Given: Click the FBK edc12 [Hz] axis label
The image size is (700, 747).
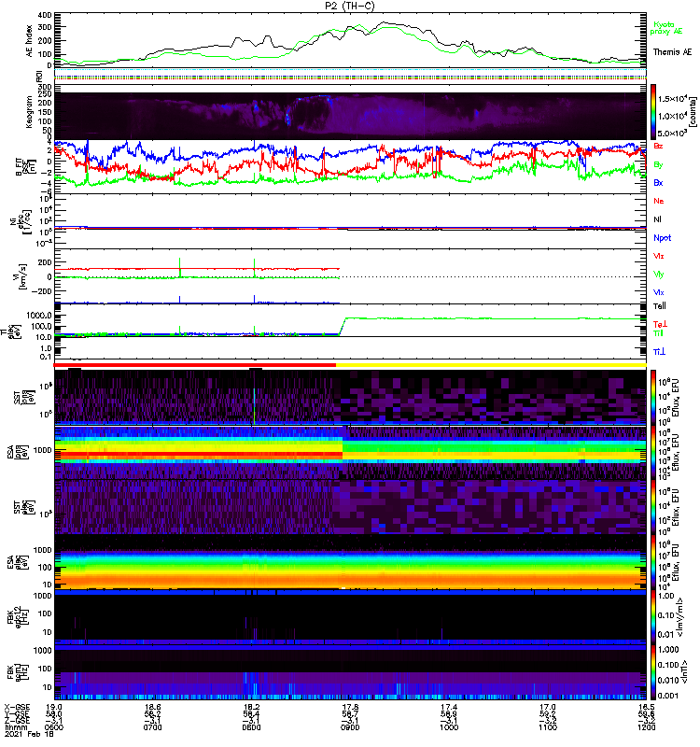Looking at the screenshot, I should click(17, 617).
